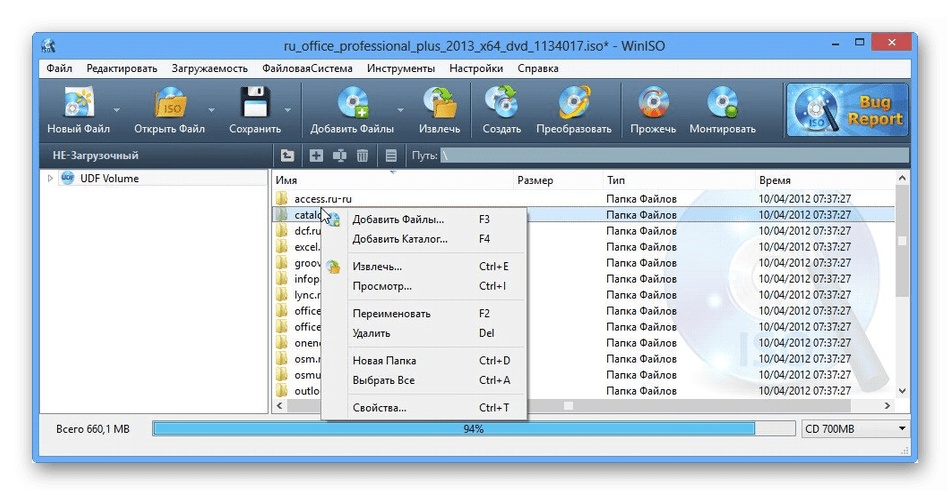This screenshot has height=495, width=950.
Task: Click the UDF Volume disc icon
Action: (67, 178)
